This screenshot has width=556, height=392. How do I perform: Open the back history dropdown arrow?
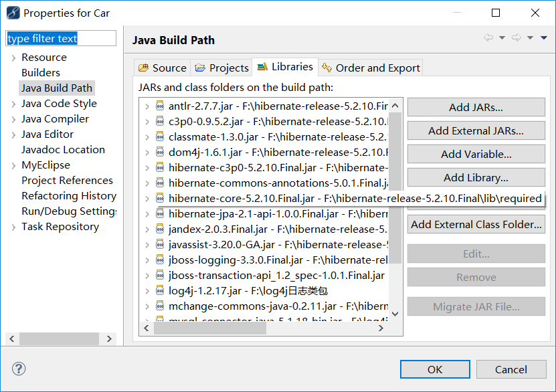502,37
